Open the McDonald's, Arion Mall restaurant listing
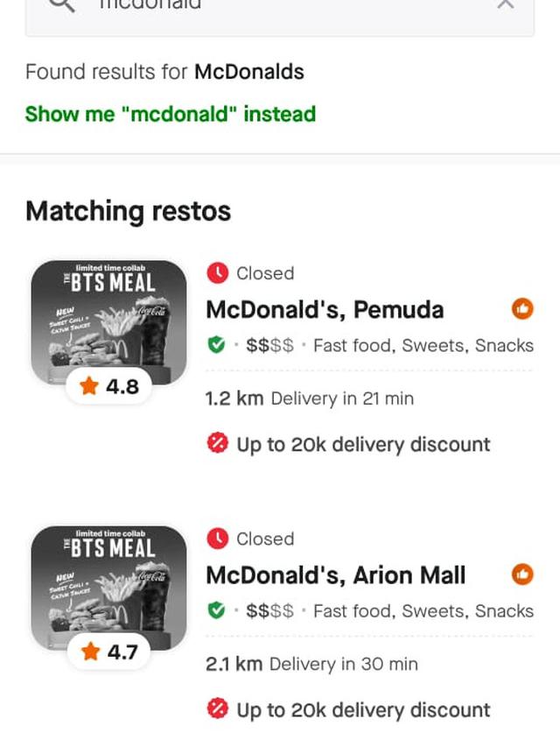The image size is (560, 747). point(334,575)
